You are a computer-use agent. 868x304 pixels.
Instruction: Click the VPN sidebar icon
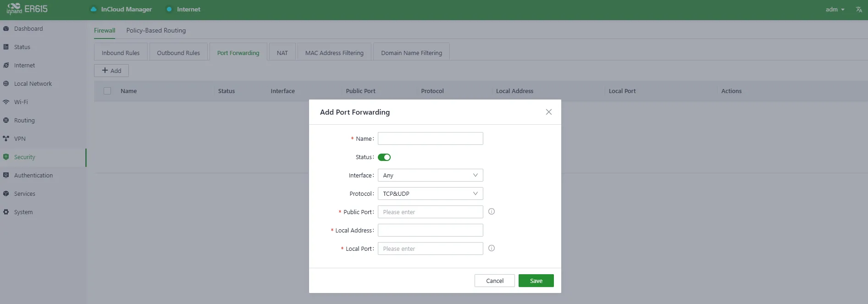pos(6,138)
